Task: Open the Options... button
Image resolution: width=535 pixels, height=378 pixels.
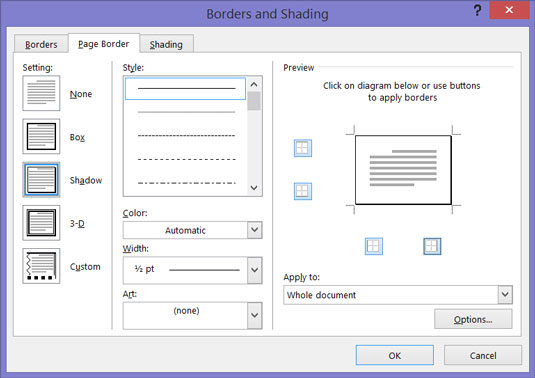Action: (x=473, y=319)
